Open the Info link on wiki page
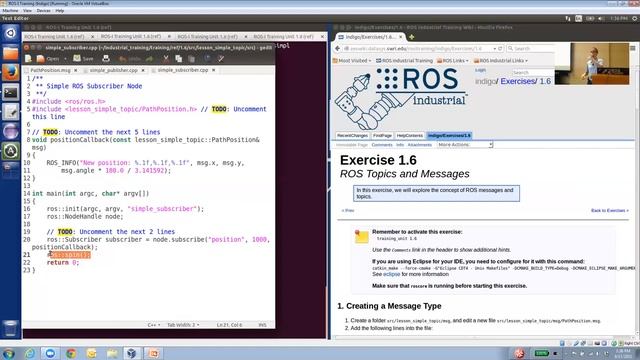 coord(400,145)
